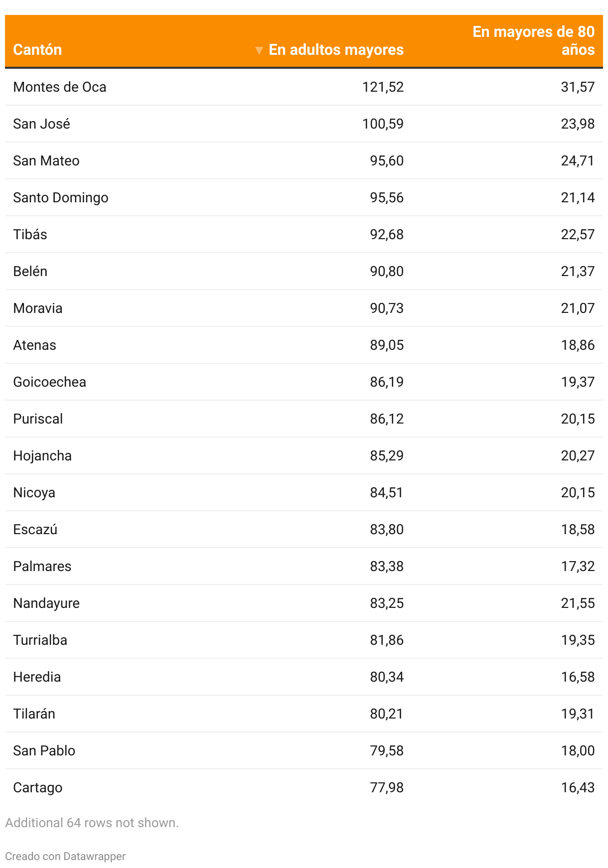Click the Hojancha value 85,29
Viewport: 608px width, 868px height.
coord(386,456)
